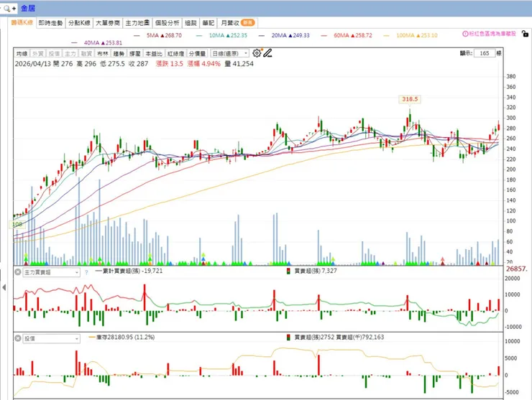Click the 40MA 253.81 legend entry
The image size is (532, 400).
coord(97,42)
